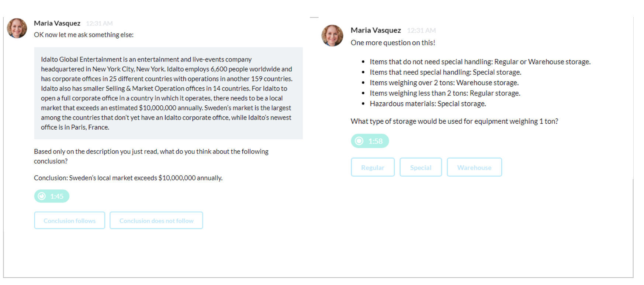
Task: Click Maria Vasquez's avatar in the right message
Action: click(x=332, y=36)
